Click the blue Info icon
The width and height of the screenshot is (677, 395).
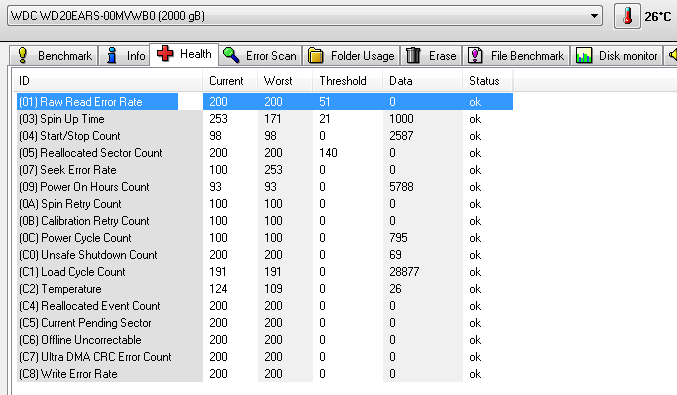[x=112, y=56]
